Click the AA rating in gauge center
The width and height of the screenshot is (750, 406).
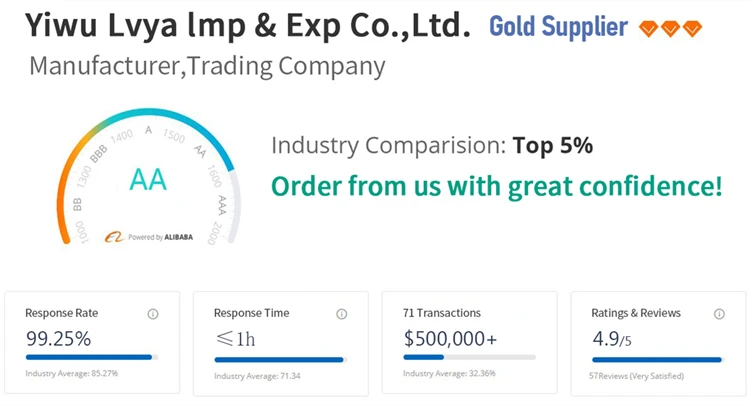(148, 180)
